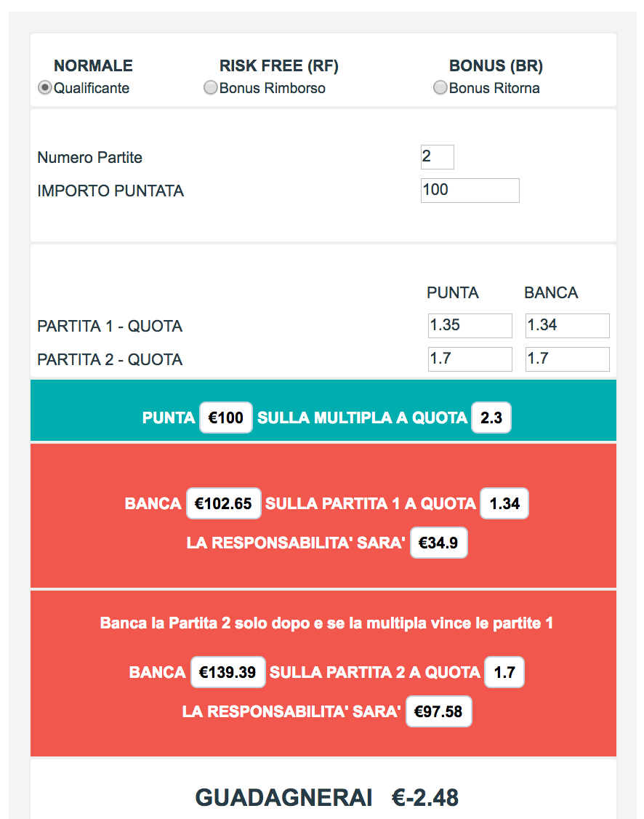Click the RISK FREE (RF) heading
Image resolution: width=644 pixels, height=819 pixels.
[278, 65]
